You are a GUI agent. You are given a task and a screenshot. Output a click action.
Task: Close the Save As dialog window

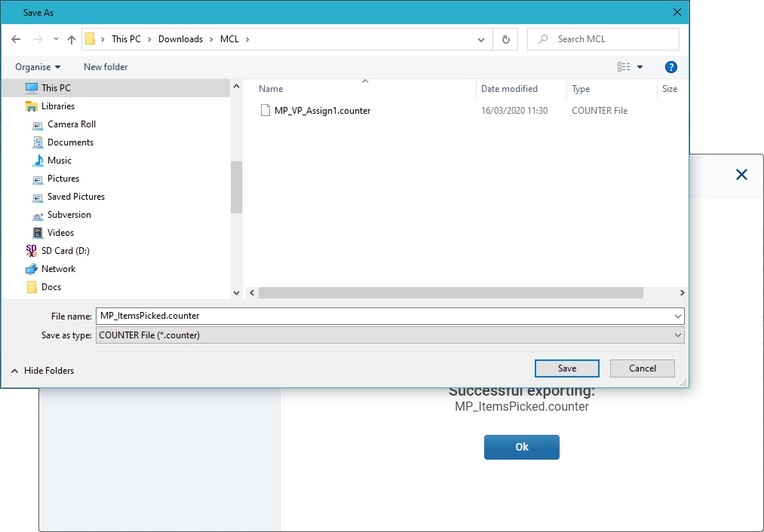click(677, 12)
